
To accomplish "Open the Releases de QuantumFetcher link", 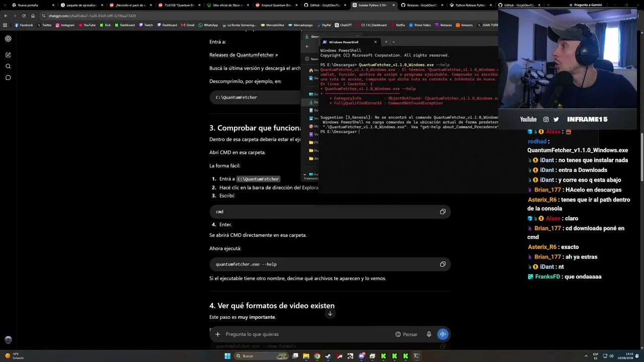I will pos(244,55).
